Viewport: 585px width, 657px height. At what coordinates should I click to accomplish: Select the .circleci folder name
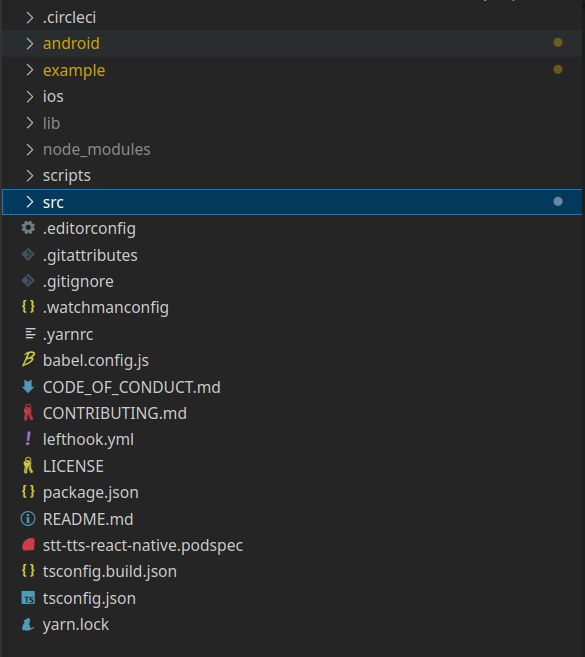(70, 17)
